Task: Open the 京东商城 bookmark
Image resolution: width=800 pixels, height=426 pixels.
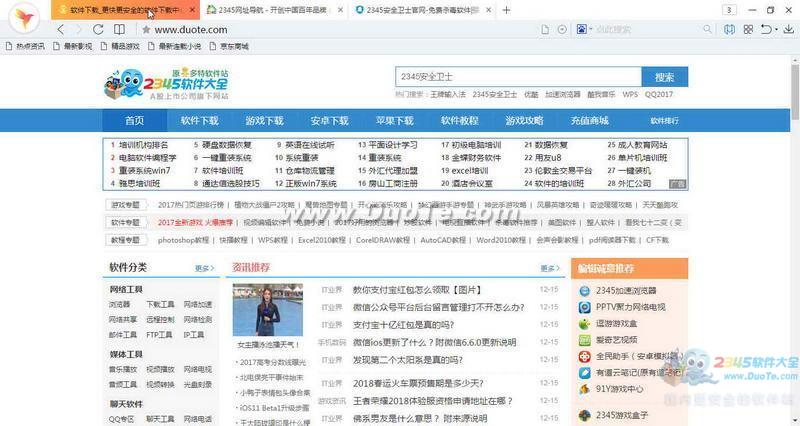Action: (229, 46)
